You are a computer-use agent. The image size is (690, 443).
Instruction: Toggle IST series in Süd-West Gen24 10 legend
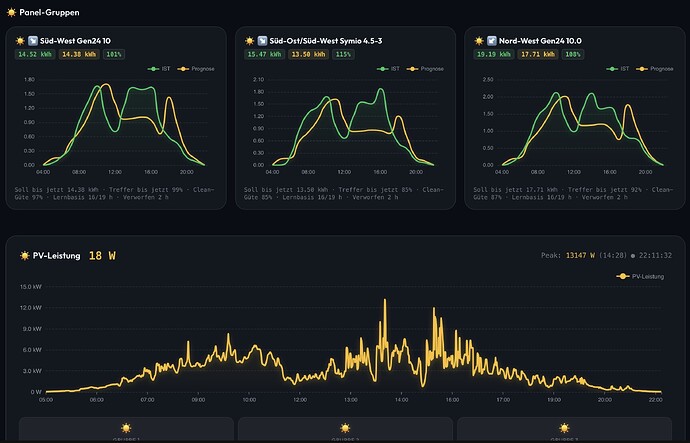pos(159,69)
